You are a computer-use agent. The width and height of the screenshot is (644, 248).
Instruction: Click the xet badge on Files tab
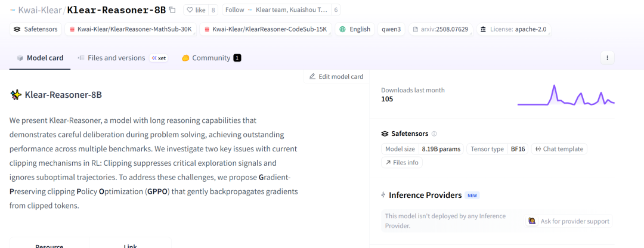click(159, 58)
